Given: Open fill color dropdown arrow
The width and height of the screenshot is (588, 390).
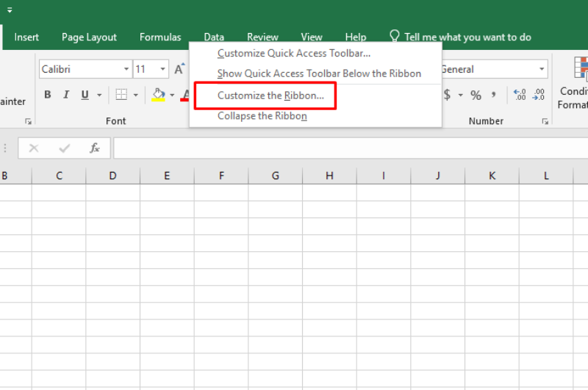Looking at the screenshot, I should [x=172, y=95].
